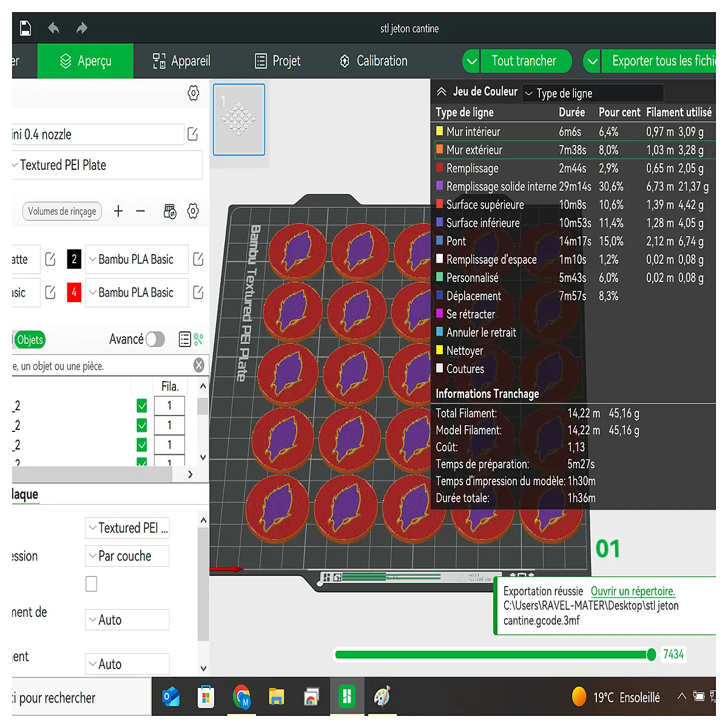Open the Type de ligne dropdown
The width and height of the screenshot is (728, 728).
coord(593,93)
